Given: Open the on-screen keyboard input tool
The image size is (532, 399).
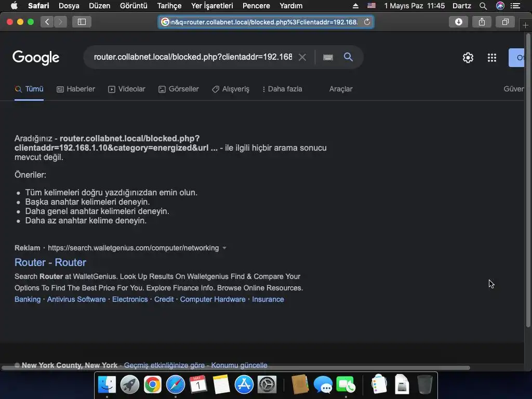Looking at the screenshot, I should (x=328, y=57).
